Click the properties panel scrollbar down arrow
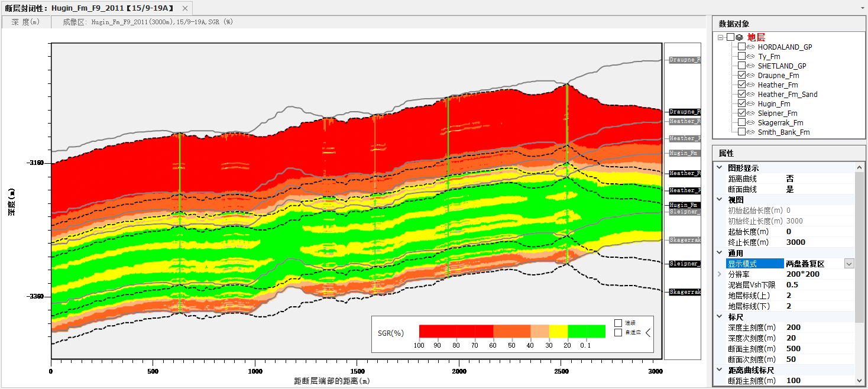 click(x=860, y=380)
